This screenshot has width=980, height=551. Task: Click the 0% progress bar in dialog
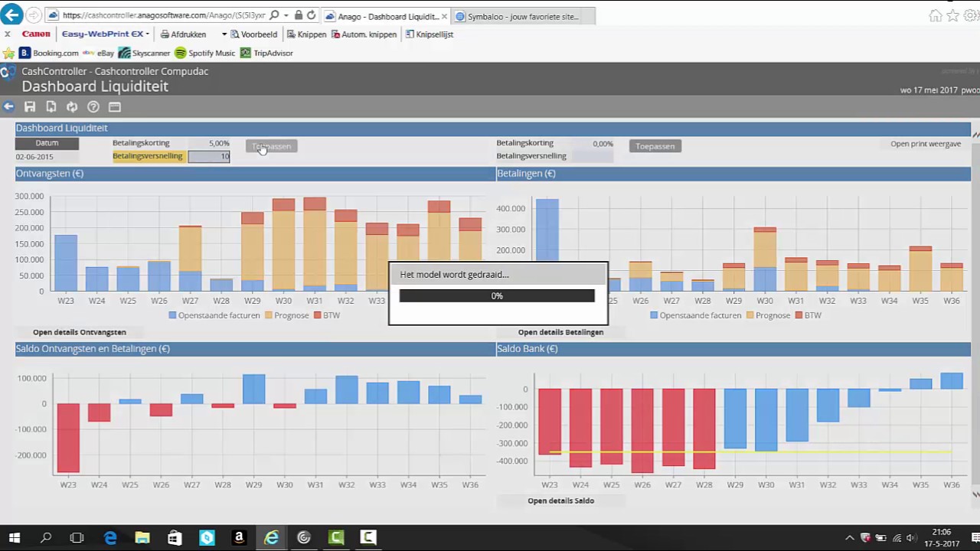[497, 295]
